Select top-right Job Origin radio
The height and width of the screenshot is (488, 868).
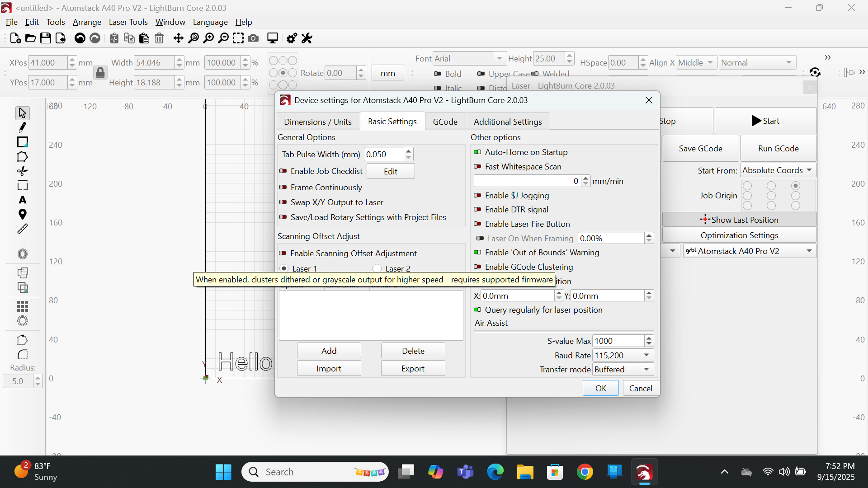796,186
